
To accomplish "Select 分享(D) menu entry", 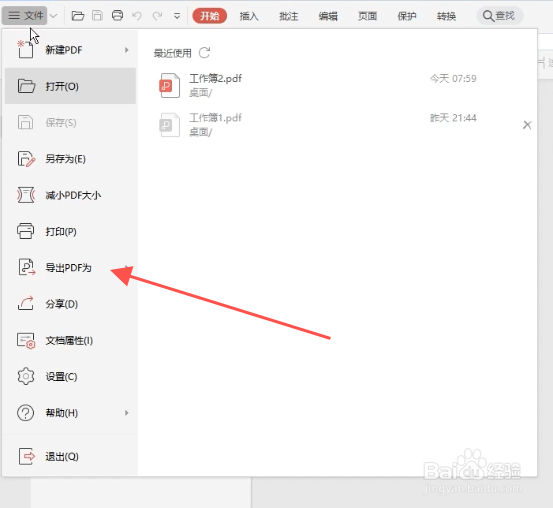I will (x=70, y=304).
